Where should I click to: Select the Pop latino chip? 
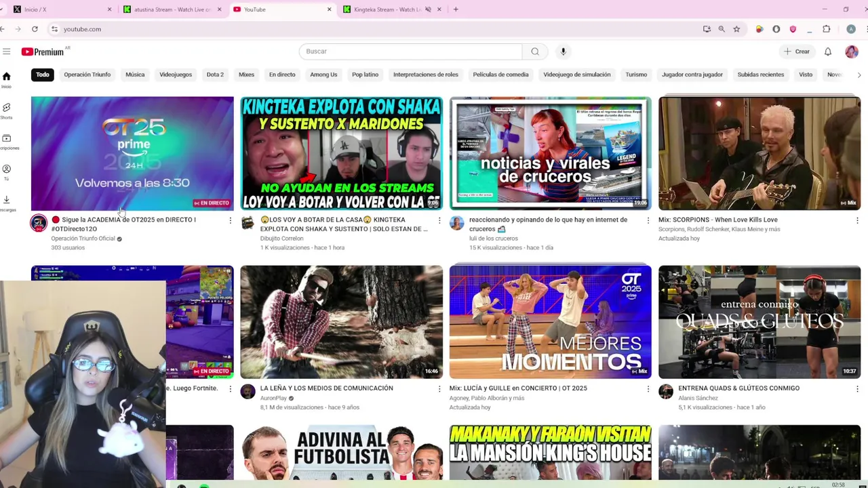tap(365, 75)
